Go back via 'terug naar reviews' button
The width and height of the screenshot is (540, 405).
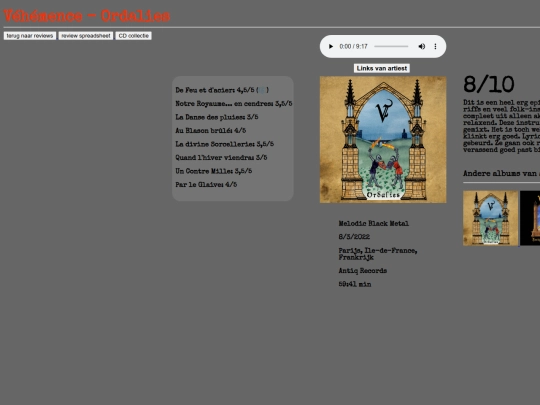pyautogui.click(x=30, y=36)
